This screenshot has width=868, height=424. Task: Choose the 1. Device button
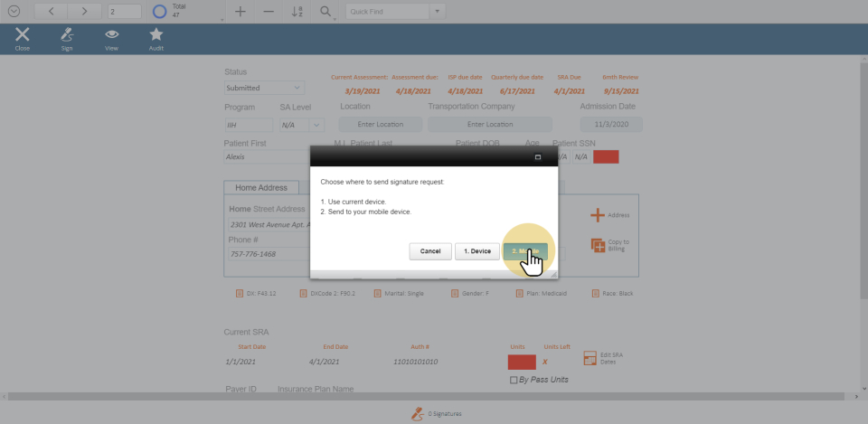point(476,251)
